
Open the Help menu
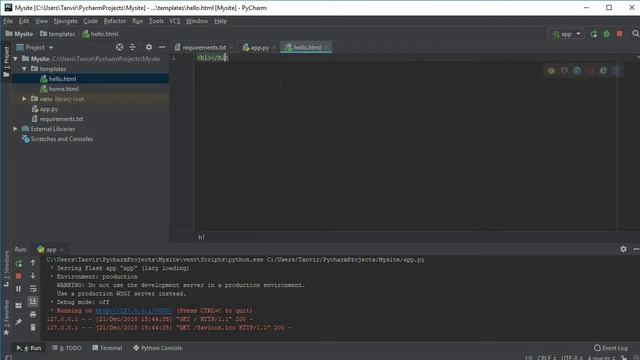[x=220, y=21]
